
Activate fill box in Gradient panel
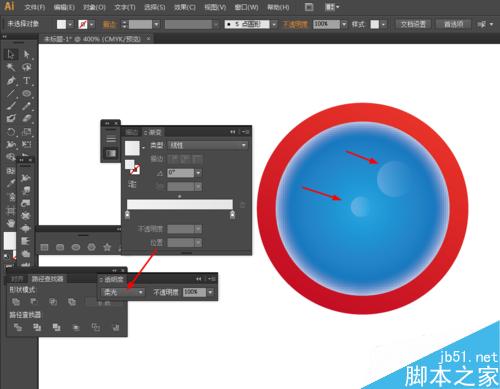coord(129,164)
